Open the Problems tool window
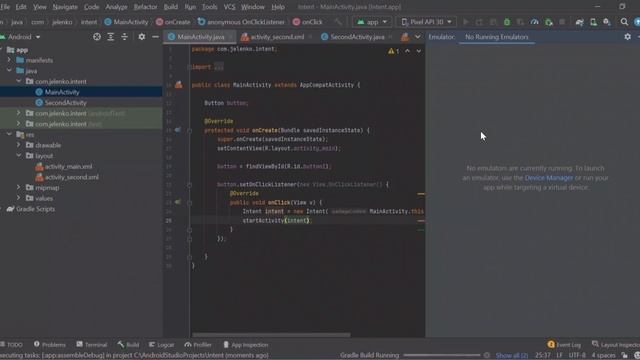Viewport: 640px width, 360px height. [x=50, y=344]
